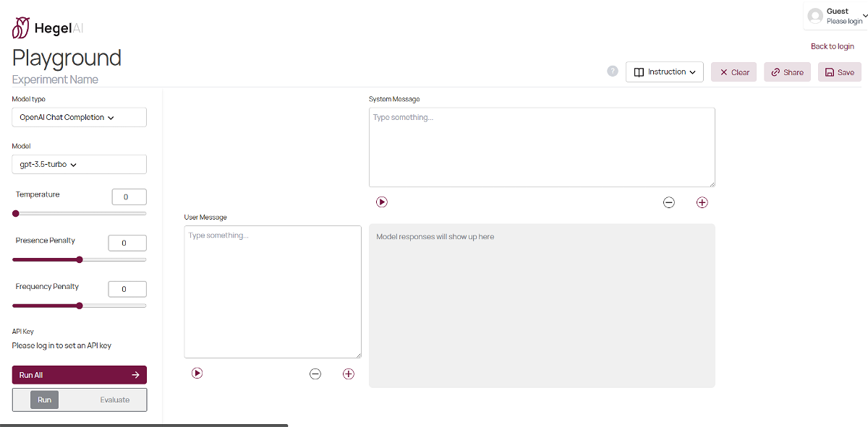Click into the System Message text area
The width and height of the screenshot is (868, 427).
coord(542,147)
